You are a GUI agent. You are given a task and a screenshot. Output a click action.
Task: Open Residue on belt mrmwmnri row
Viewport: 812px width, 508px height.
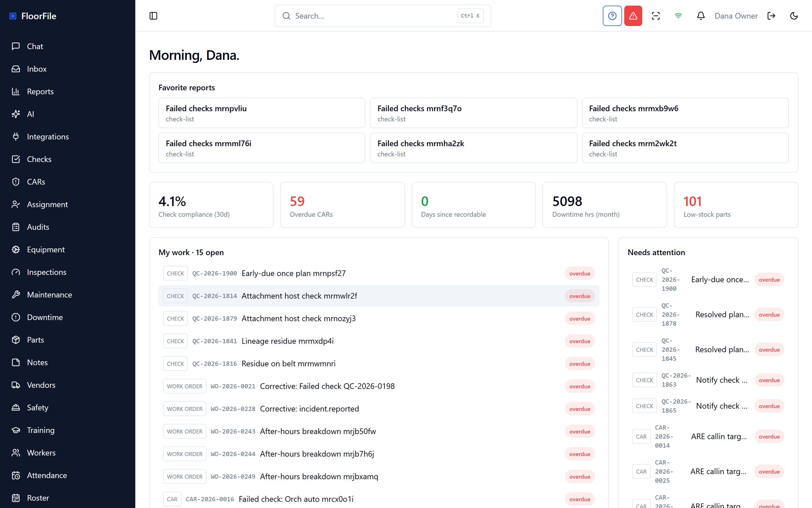point(378,364)
